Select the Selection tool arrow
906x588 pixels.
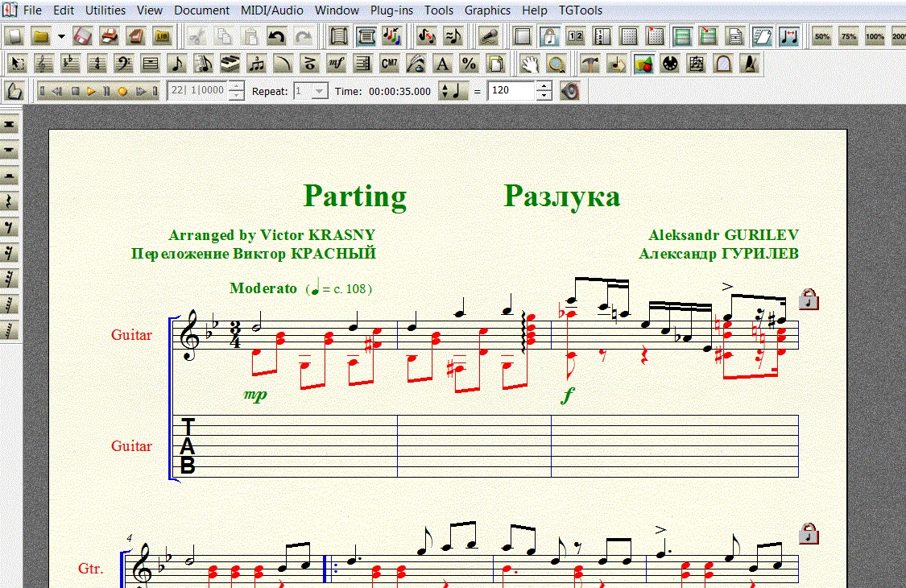click(x=18, y=64)
